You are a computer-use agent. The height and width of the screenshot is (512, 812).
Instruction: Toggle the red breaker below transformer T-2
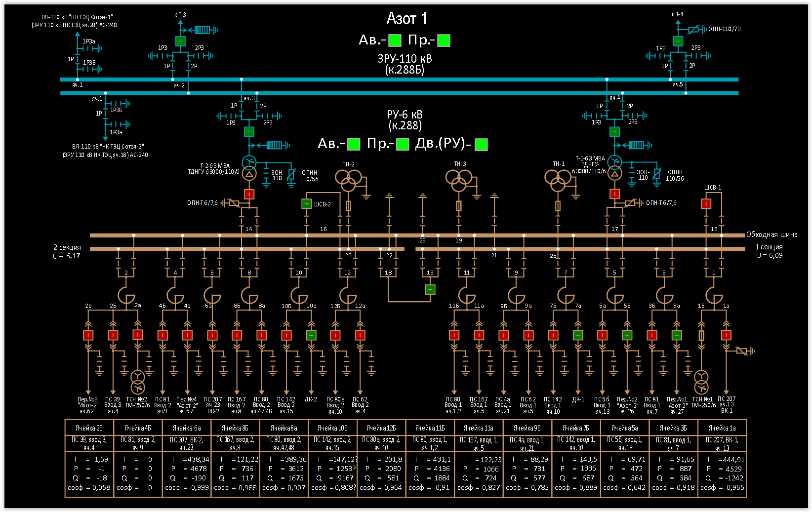coord(249,194)
